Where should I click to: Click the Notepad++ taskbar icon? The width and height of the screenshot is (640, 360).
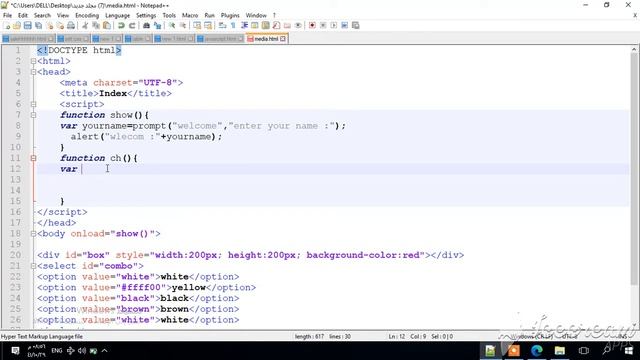(x=490, y=351)
